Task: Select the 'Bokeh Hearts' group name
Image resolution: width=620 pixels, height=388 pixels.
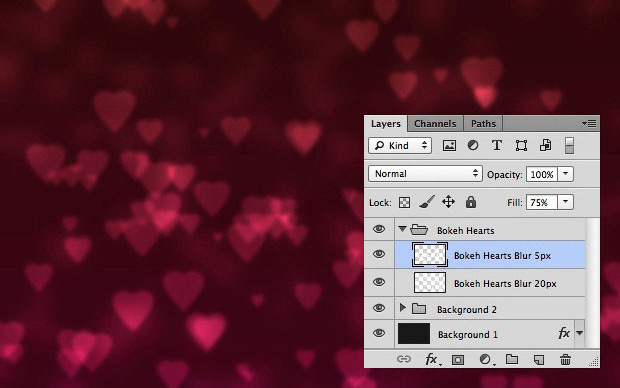Action: click(466, 231)
